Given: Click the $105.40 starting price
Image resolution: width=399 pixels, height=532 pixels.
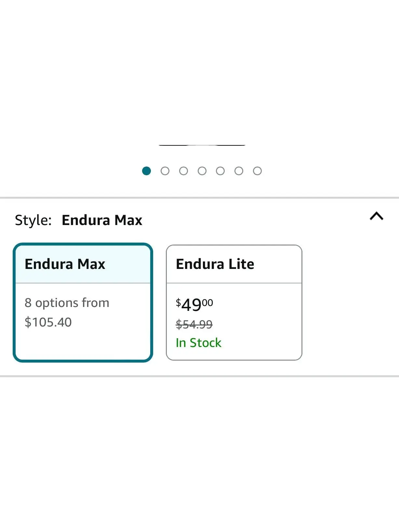Looking at the screenshot, I should pyautogui.click(x=48, y=322).
